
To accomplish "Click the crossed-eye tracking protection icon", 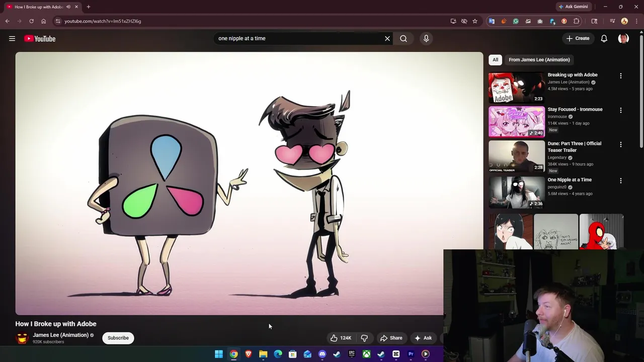I will coord(464,21).
